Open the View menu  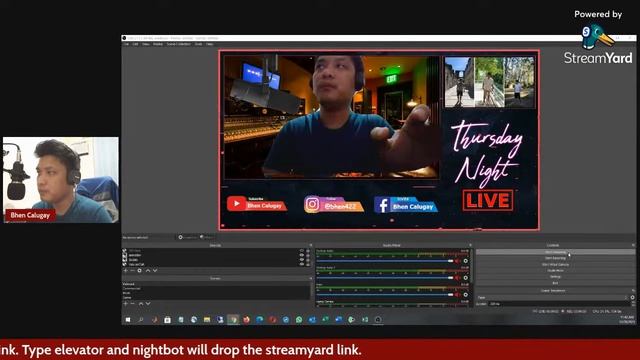coord(146,44)
